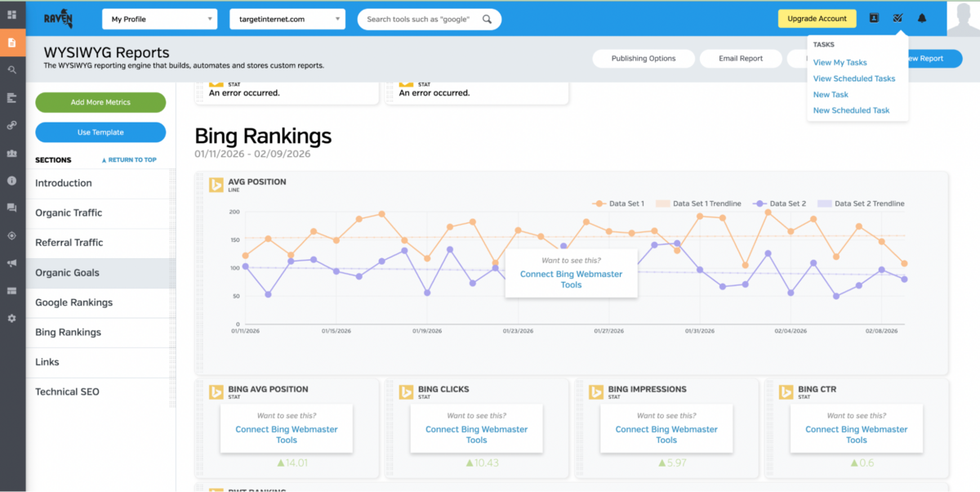
Task: Click the Bing icon on BING AVG POSITION card
Action: point(216,392)
